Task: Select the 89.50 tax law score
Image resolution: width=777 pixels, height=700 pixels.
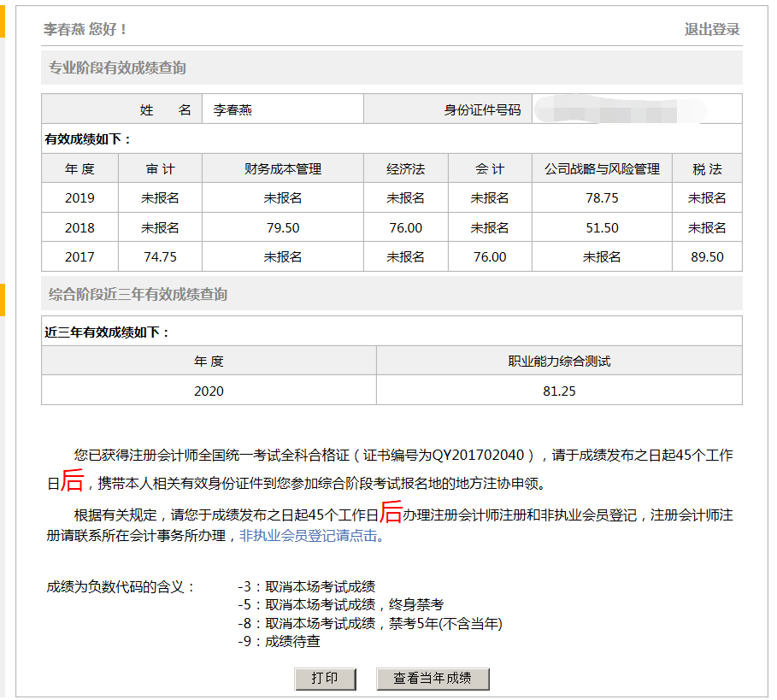Action: (707, 257)
